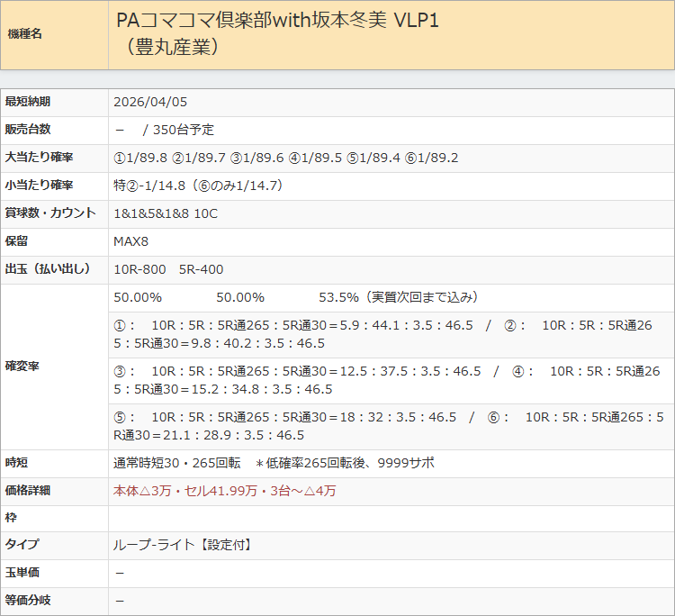The width and height of the screenshot is (675, 616).
Task: Select the 価格詳細 row label
Action: pyautogui.click(x=28, y=491)
